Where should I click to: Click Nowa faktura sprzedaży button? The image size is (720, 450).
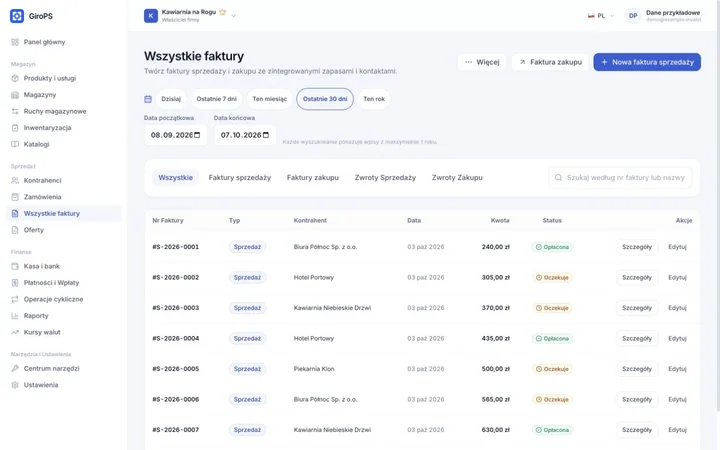click(x=647, y=62)
